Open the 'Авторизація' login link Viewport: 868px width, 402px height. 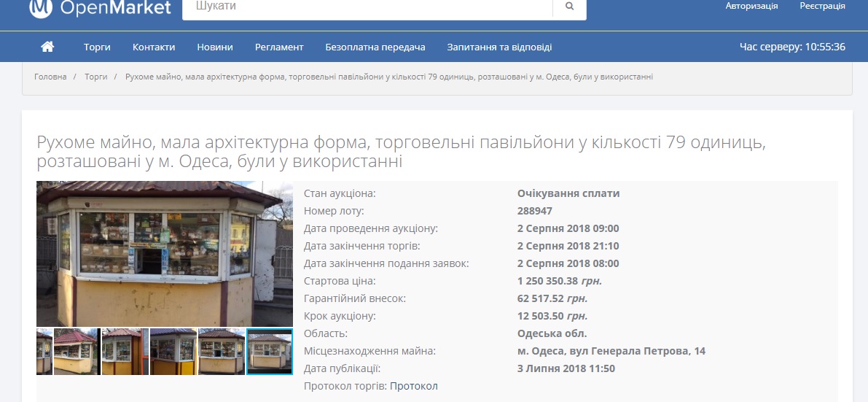(751, 6)
